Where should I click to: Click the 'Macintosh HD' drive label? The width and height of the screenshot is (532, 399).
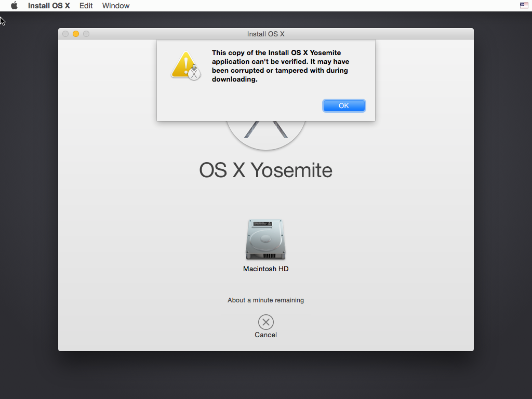265,269
